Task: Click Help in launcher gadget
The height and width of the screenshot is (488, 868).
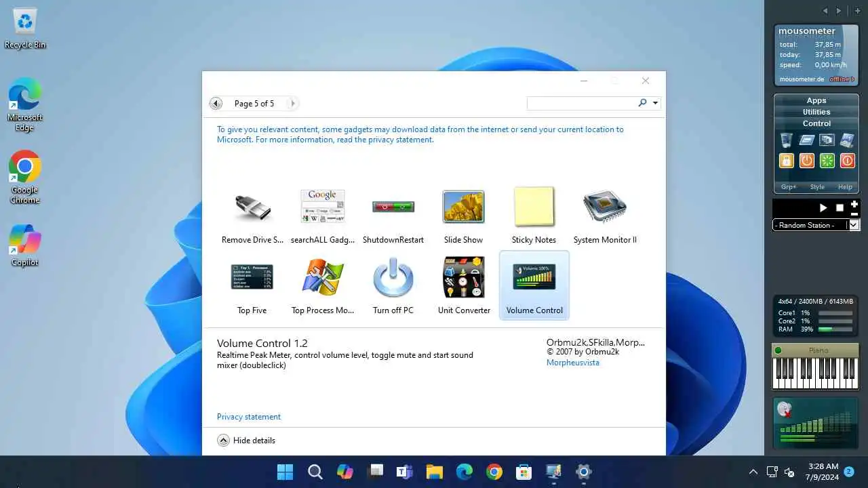Action: pos(845,187)
